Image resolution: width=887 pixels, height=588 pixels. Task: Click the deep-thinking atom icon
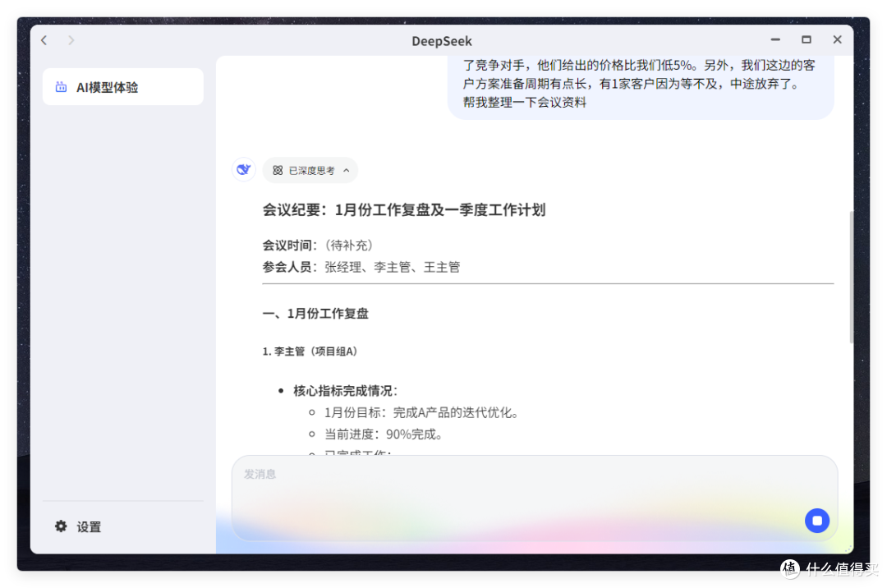(x=278, y=170)
